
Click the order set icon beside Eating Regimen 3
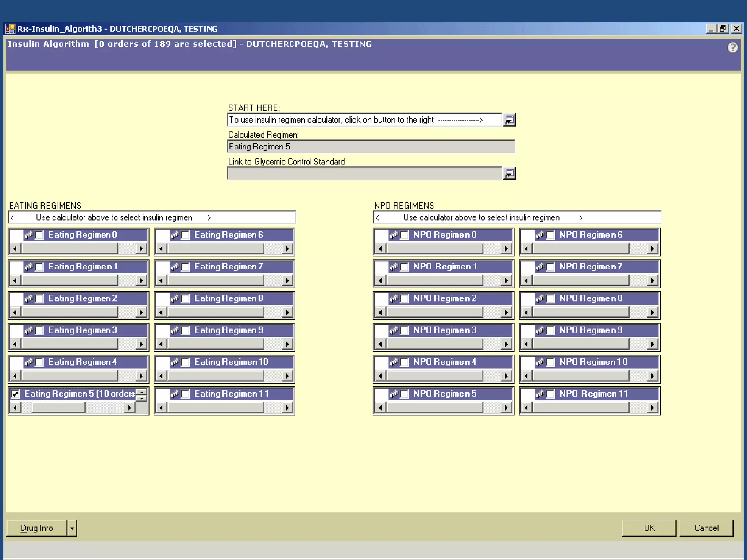pos(29,330)
